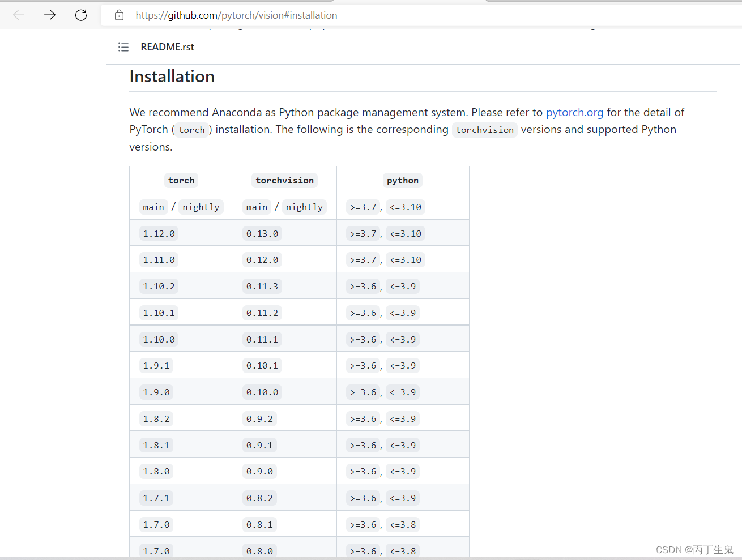Click python '<=3.8' in the 0.8.1 row

coord(403,525)
